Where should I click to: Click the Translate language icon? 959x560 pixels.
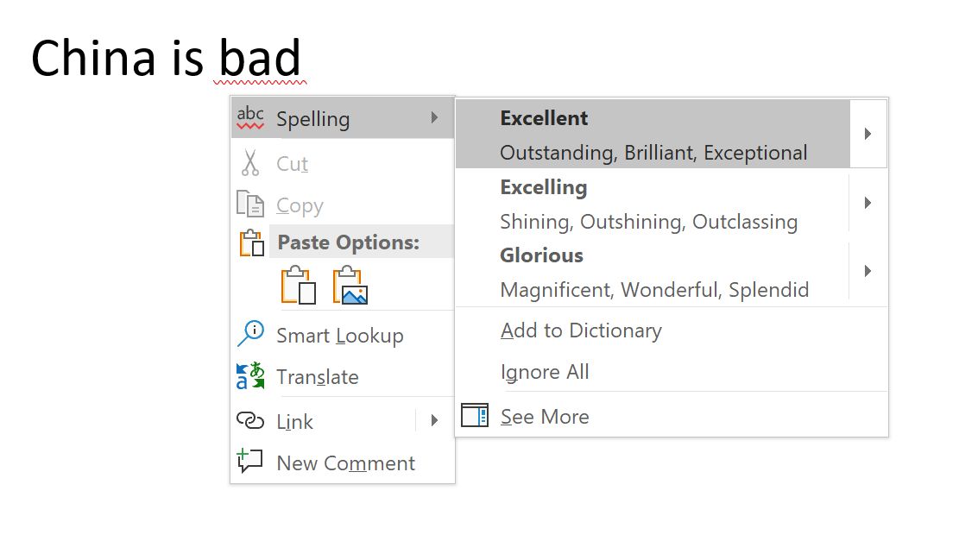point(251,376)
